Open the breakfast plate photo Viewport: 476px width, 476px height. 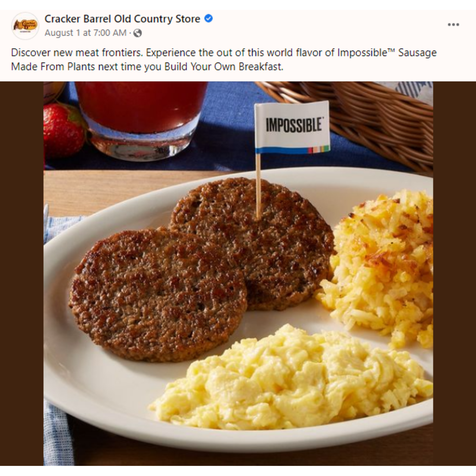tap(238, 274)
